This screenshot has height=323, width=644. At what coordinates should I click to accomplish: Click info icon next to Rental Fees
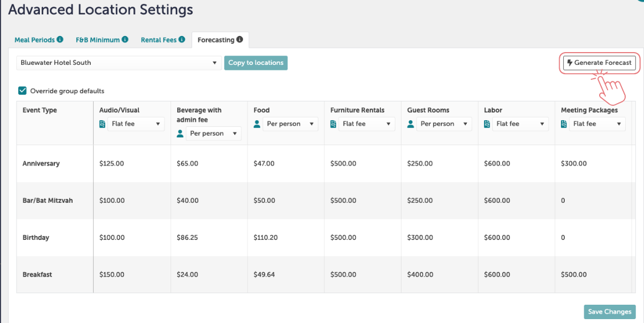182,39
